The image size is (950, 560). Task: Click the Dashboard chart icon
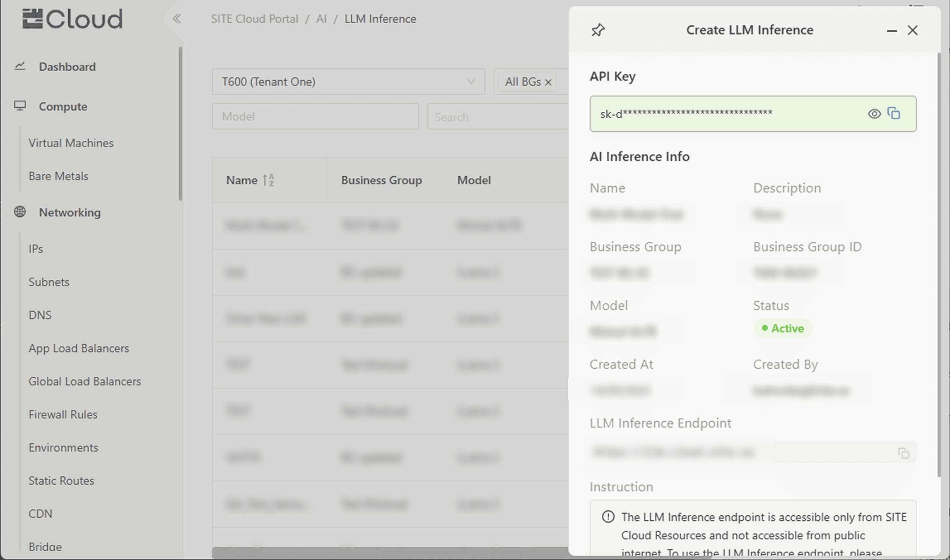click(20, 66)
